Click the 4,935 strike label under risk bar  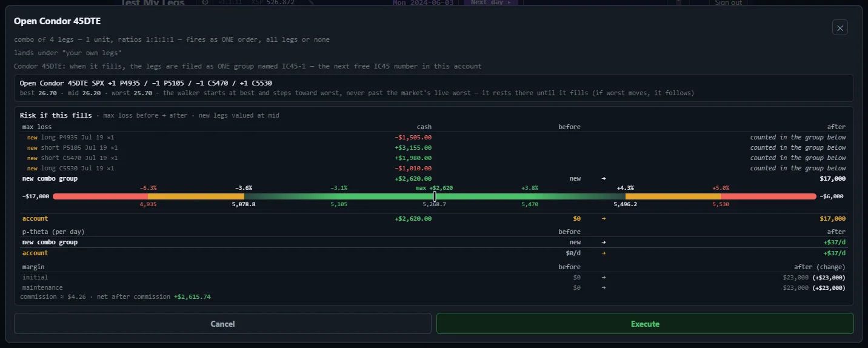click(x=148, y=204)
